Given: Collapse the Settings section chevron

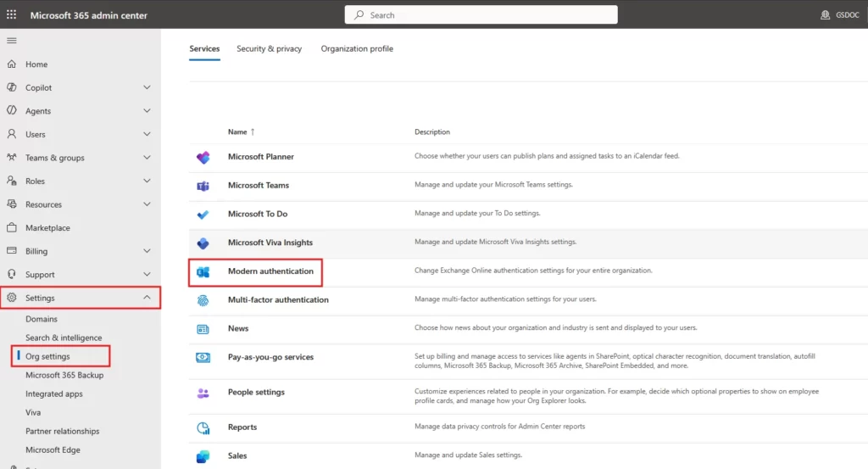Looking at the screenshot, I should pos(147,298).
